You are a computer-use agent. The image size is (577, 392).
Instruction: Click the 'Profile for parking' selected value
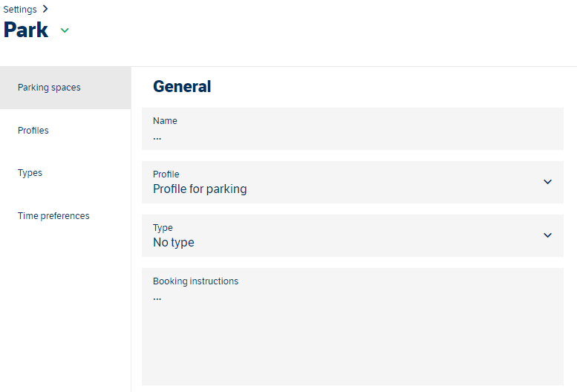[x=200, y=189]
